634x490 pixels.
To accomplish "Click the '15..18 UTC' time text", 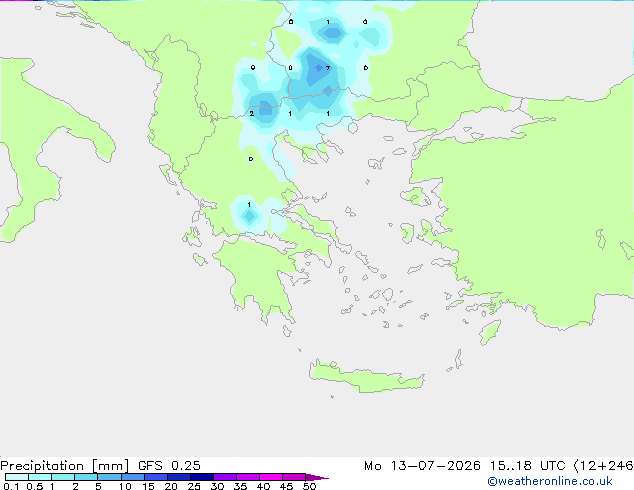I will point(527,466).
